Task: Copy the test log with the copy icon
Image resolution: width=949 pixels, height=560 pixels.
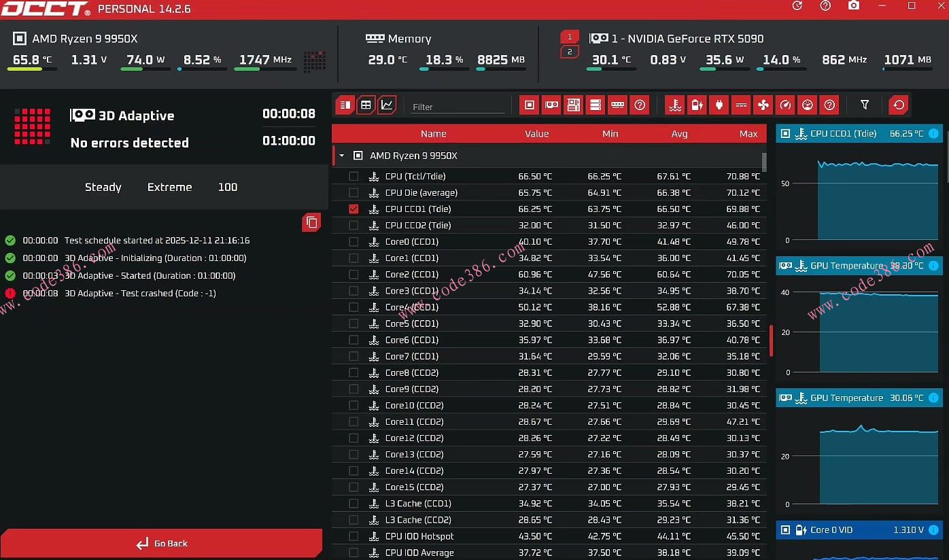Action: [x=311, y=222]
